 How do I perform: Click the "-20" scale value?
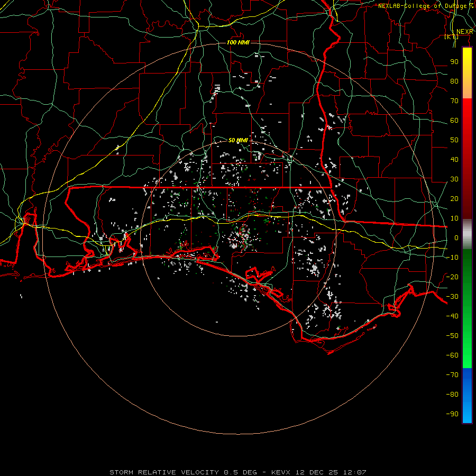pos(452,277)
